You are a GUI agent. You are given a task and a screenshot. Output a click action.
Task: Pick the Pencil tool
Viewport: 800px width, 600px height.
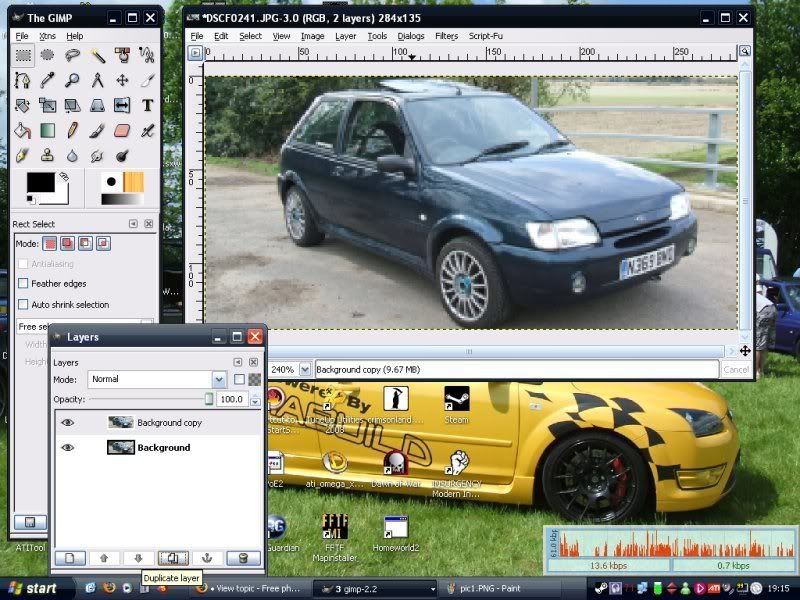(x=72, y=130)
